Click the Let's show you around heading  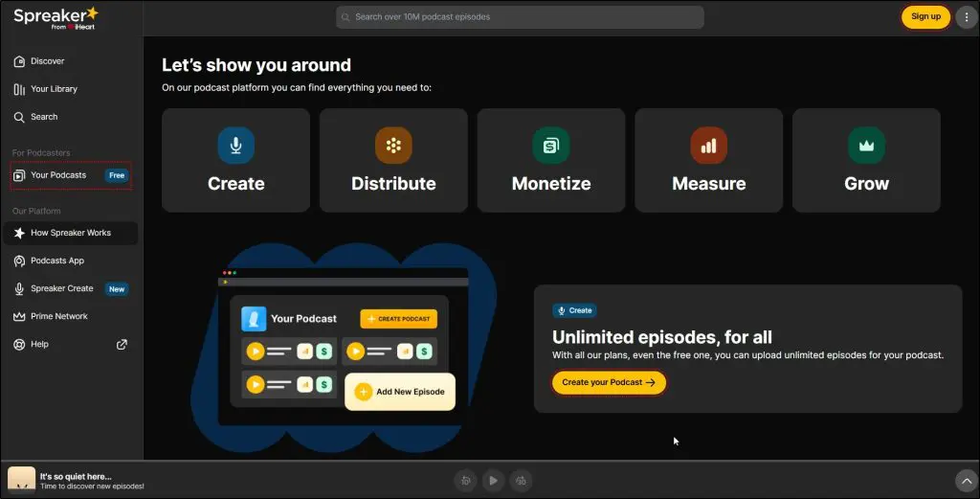(256, 65)
